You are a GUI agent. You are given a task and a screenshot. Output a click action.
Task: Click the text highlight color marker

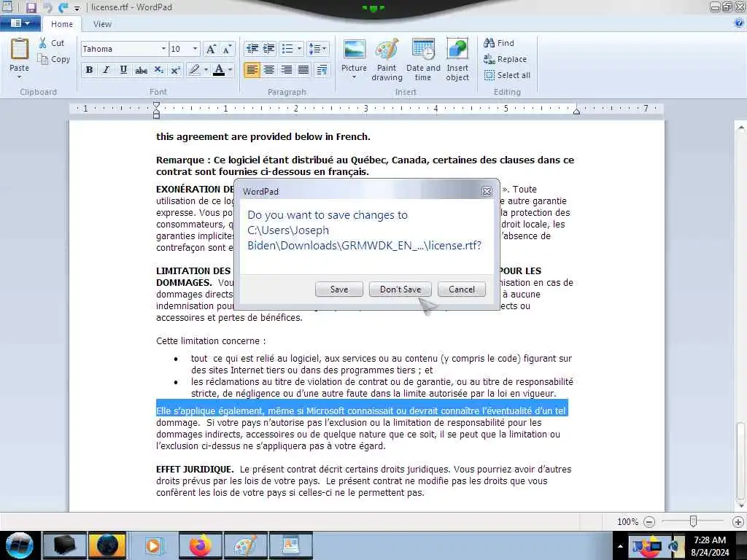[194, 70]
